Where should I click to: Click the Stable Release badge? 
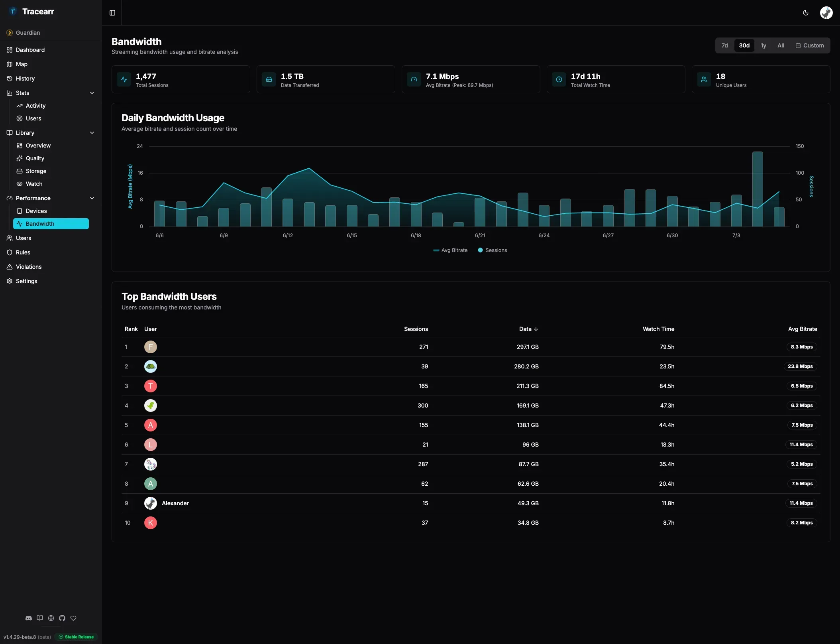tap(76, 637)
